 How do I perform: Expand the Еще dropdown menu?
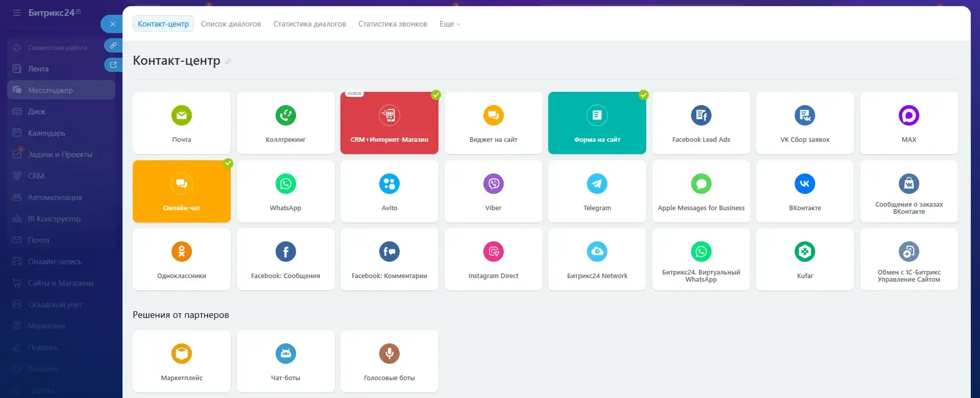pyautogui.click(x=450, y=24)
